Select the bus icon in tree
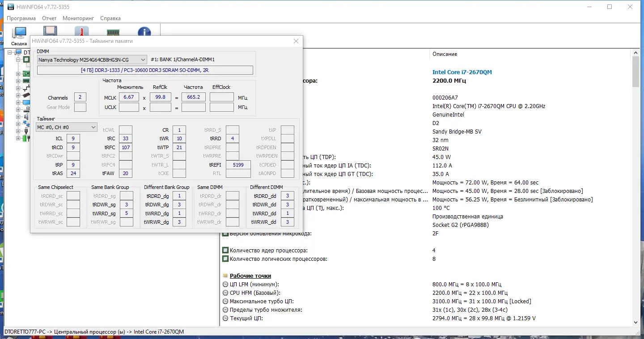The height and width of the screenshot is (339, 644). (x=26, y=88)
